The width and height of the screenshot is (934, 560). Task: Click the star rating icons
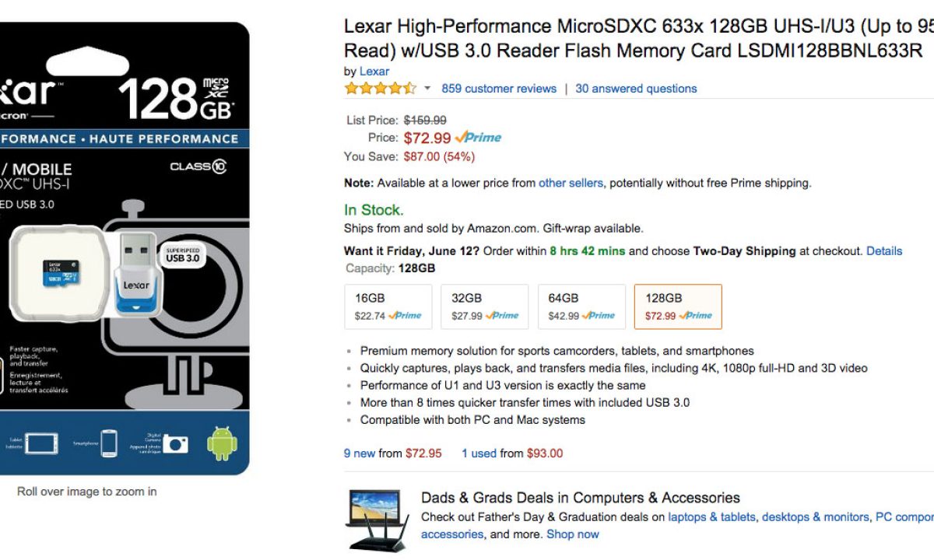(380, 89)
